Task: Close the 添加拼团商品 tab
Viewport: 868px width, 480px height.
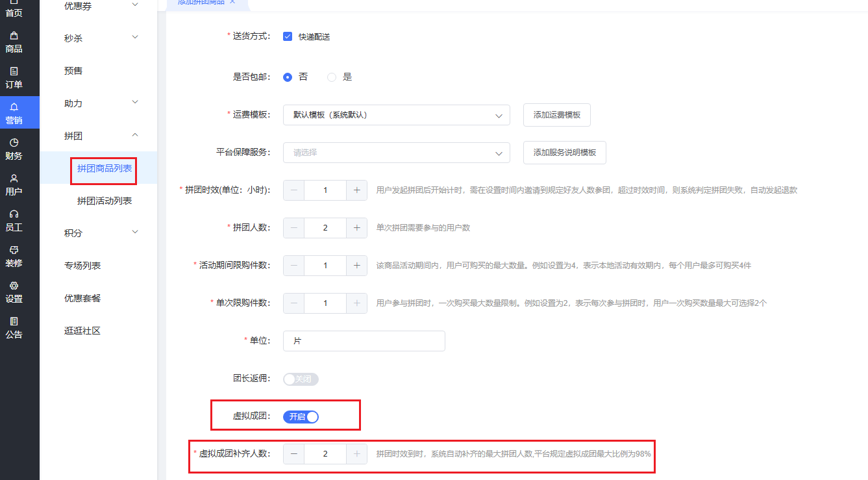Action: [232, 2]
